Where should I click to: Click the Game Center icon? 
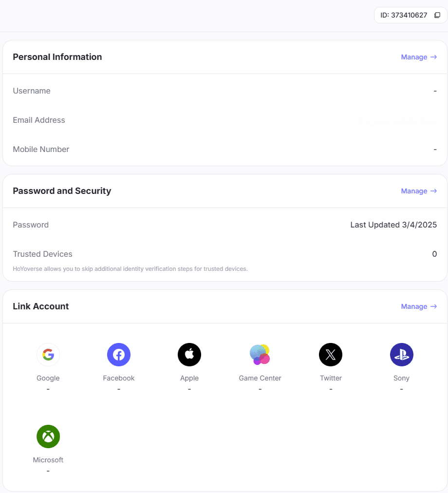pos(260,355)
